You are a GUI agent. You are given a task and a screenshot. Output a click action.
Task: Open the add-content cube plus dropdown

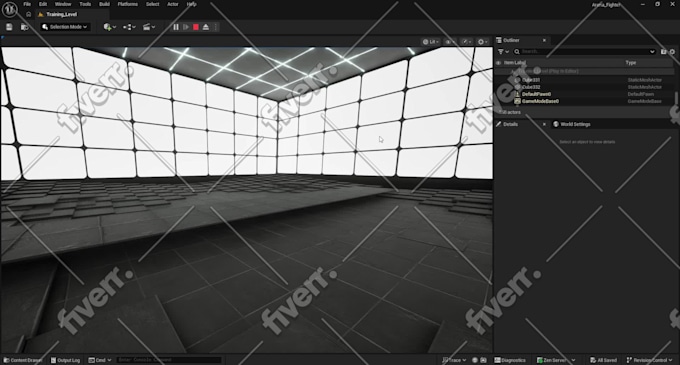[109, 27]
